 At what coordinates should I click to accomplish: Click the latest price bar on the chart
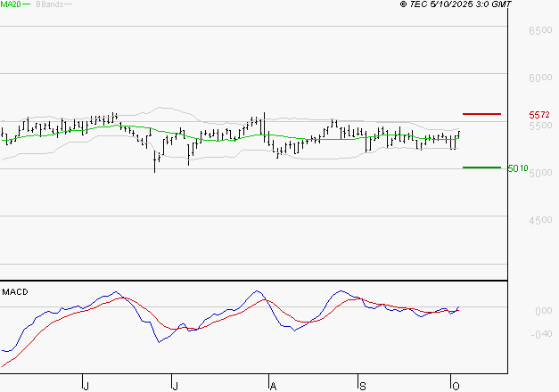point(458,135)
